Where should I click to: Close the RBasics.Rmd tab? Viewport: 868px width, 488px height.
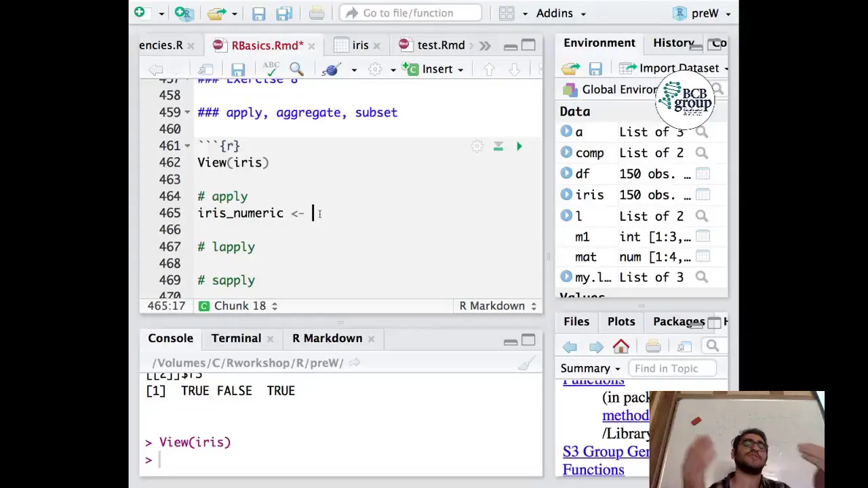[311, 46]
